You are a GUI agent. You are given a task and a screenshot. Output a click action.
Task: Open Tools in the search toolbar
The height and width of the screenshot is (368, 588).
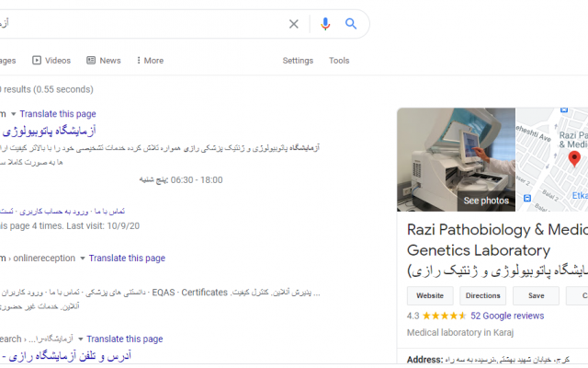click(x=339, y=61)
